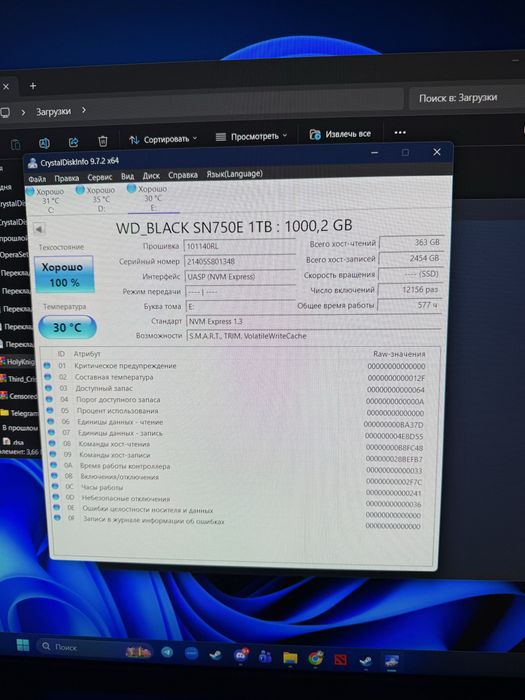Click the serial number field
This screenshot has width=525, height=700.
(x=240, y=261)
